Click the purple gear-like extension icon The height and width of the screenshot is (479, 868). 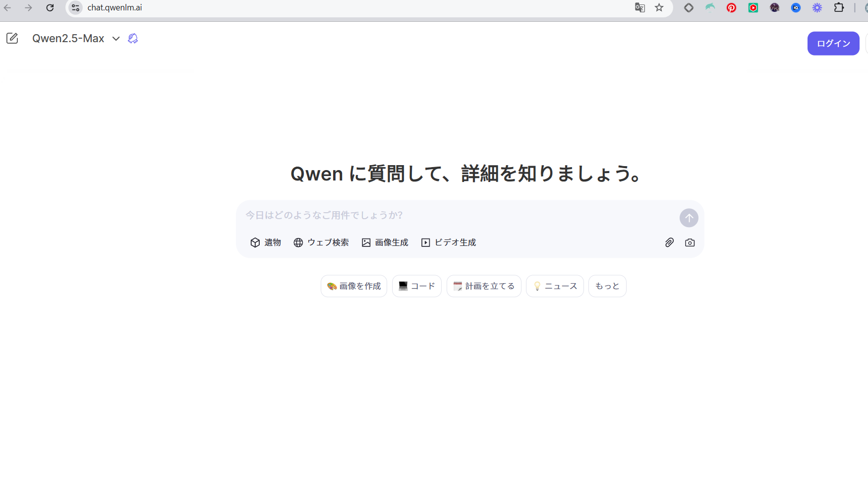(x=817, y=7)
